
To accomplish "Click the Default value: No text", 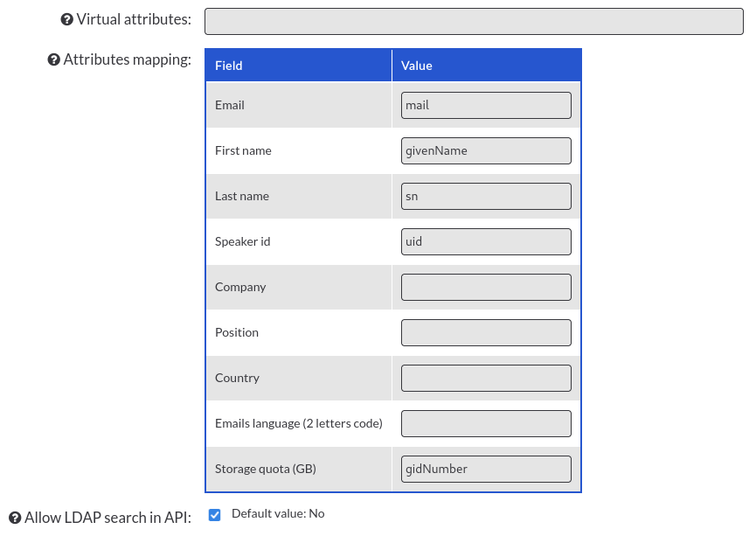I will [278, 513].
